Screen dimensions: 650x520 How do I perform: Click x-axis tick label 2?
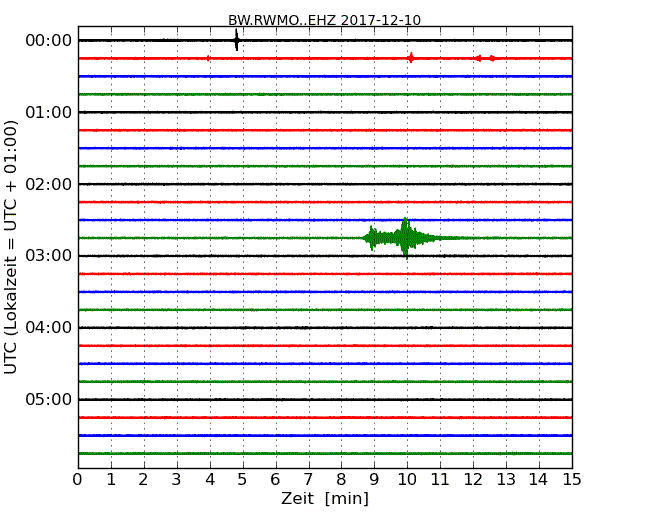tap(143, 480)
